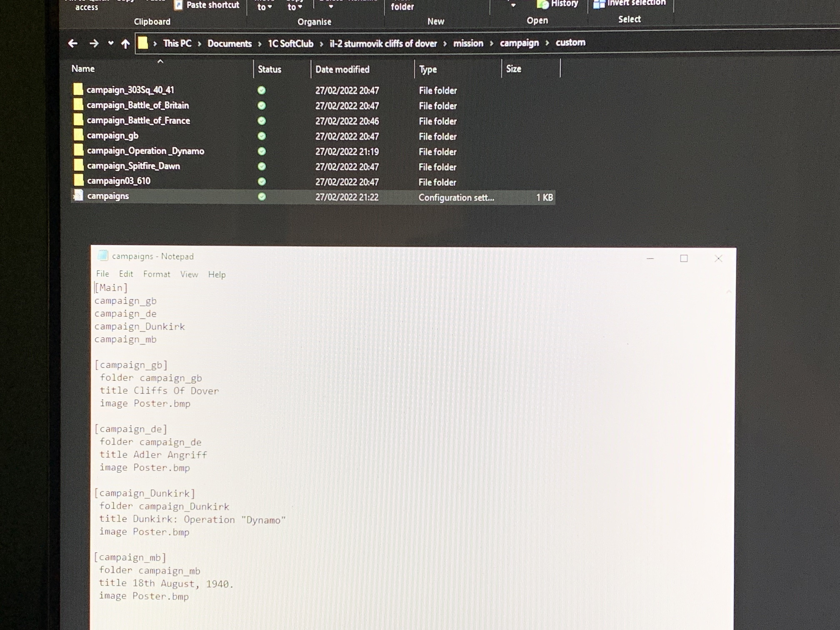
Task: Click Notepad scrollbar up arrow
Action: click(x=729, y=292)
